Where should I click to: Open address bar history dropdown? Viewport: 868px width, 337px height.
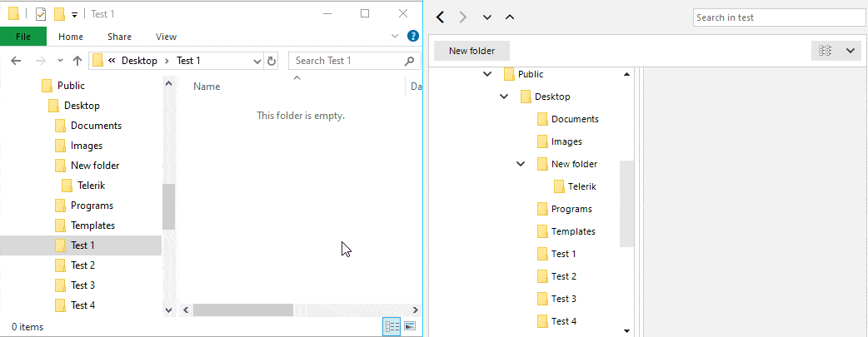pyautogui.click(x=257, y=61)
